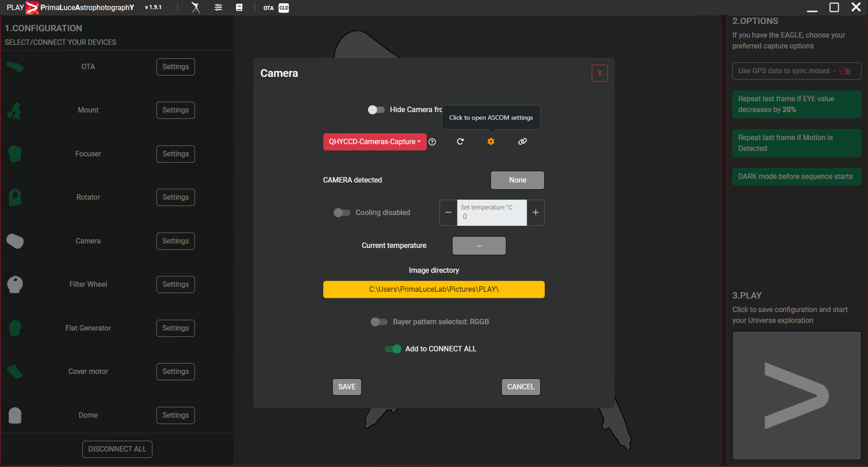The width and height of the screenshot is (868, 467).
Task: Open the user manual book icon
Action: (240, 7)
